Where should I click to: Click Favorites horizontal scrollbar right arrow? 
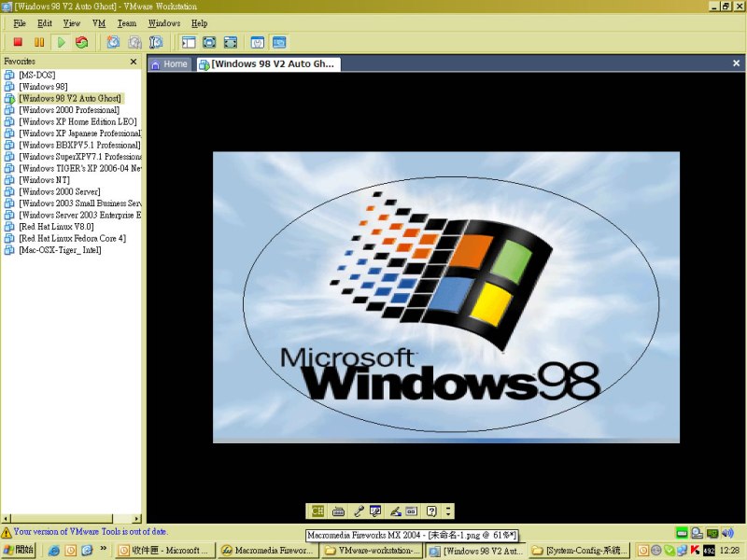click(136, 518)
